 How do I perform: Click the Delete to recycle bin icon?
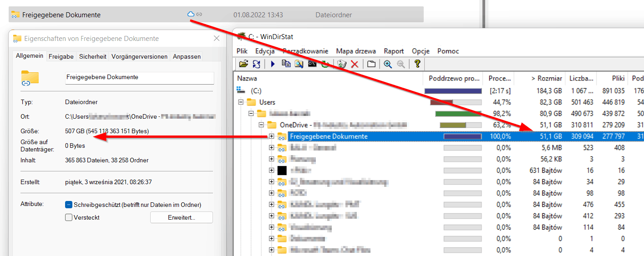click(x=342, y=64)
